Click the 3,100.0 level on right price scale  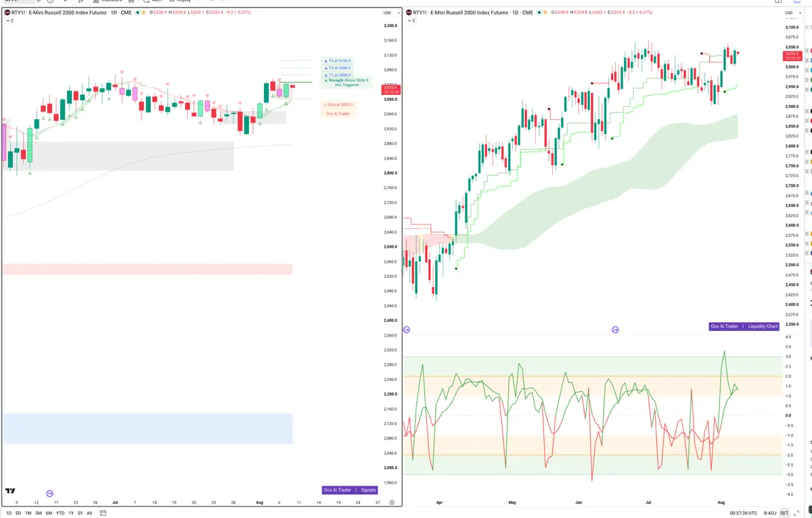[x=791, y=27]
